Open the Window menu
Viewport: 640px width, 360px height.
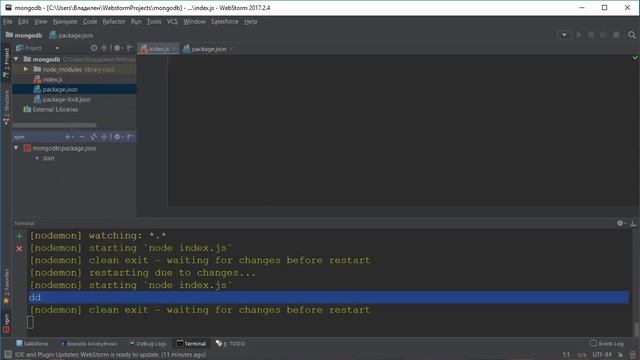[x=194, y=22]
